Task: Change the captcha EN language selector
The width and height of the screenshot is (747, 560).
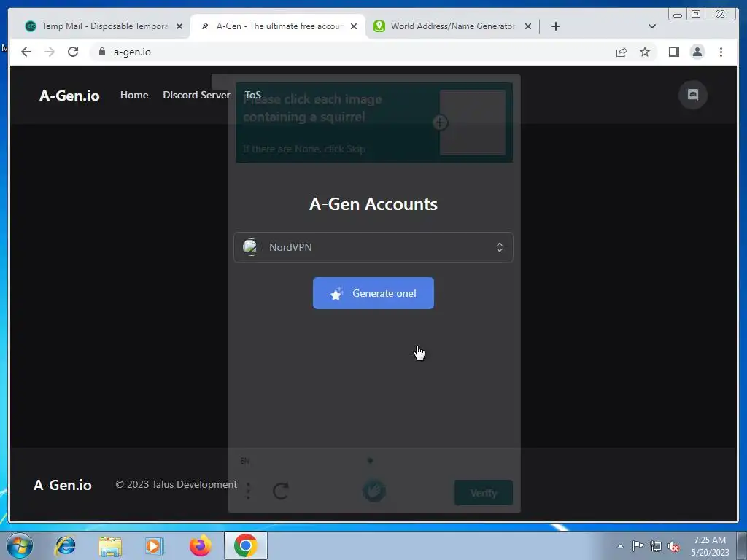Action: [x=245, y=461]
